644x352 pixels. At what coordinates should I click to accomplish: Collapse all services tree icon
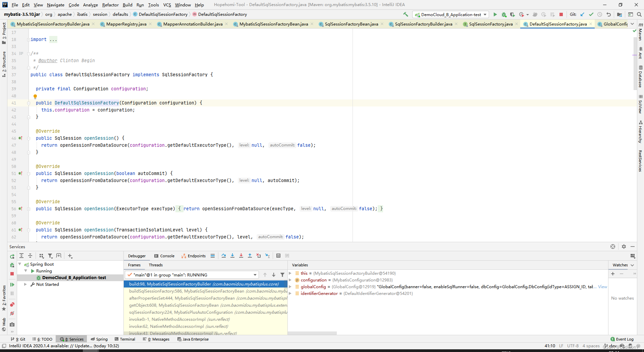30,256
